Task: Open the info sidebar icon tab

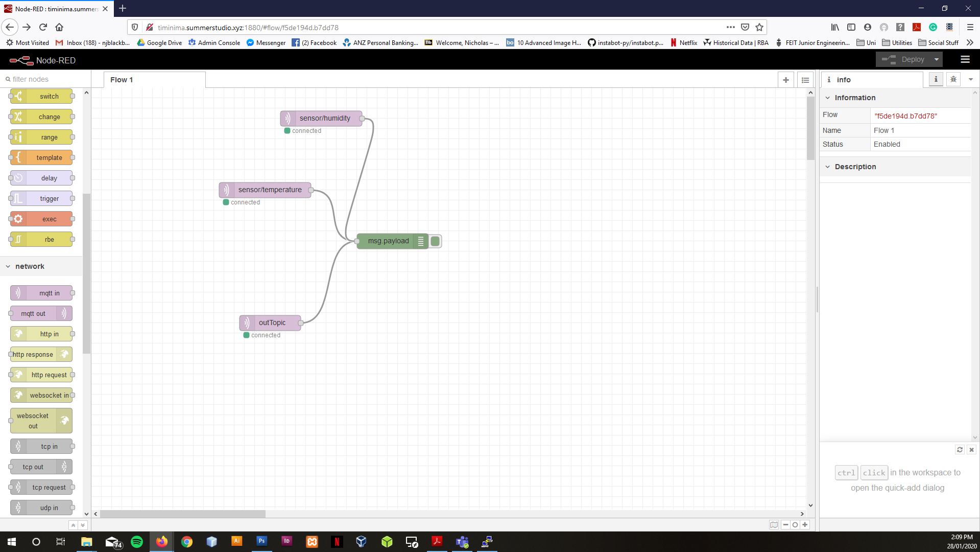Action: tap(936, 79)
